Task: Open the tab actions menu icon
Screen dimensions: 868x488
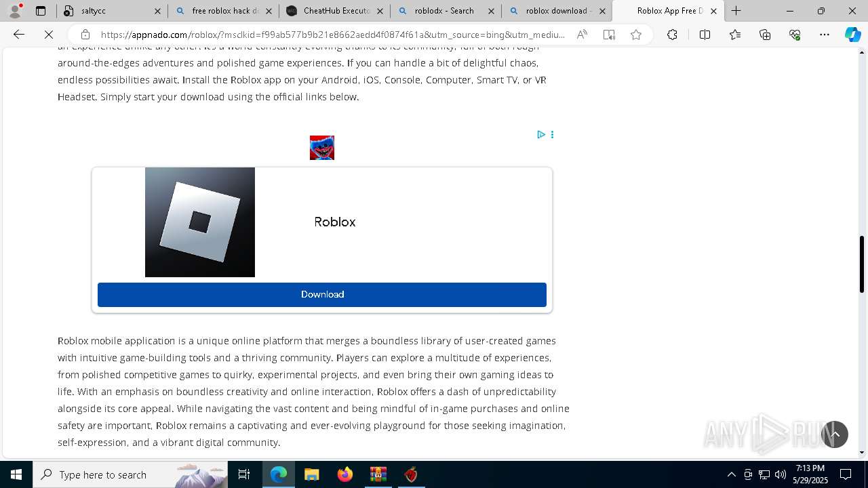Action: point(41,11)
